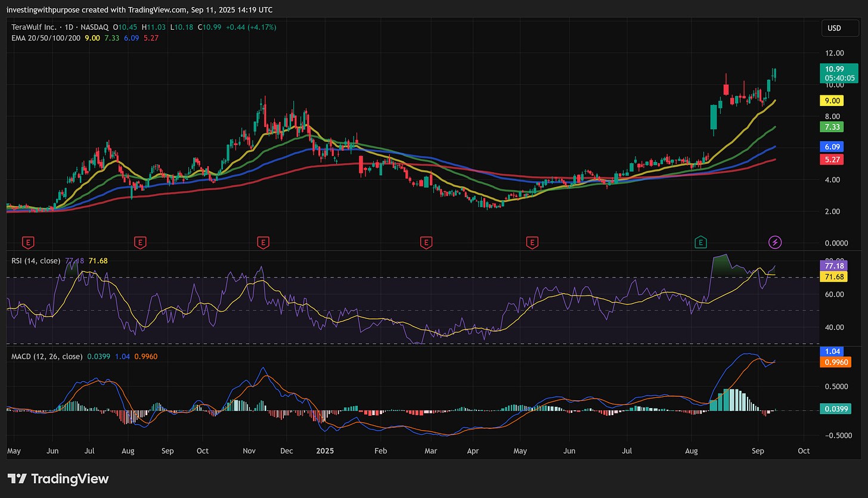Open the USD currency selector
Viewport: 868px width, 498px height.
834,28
